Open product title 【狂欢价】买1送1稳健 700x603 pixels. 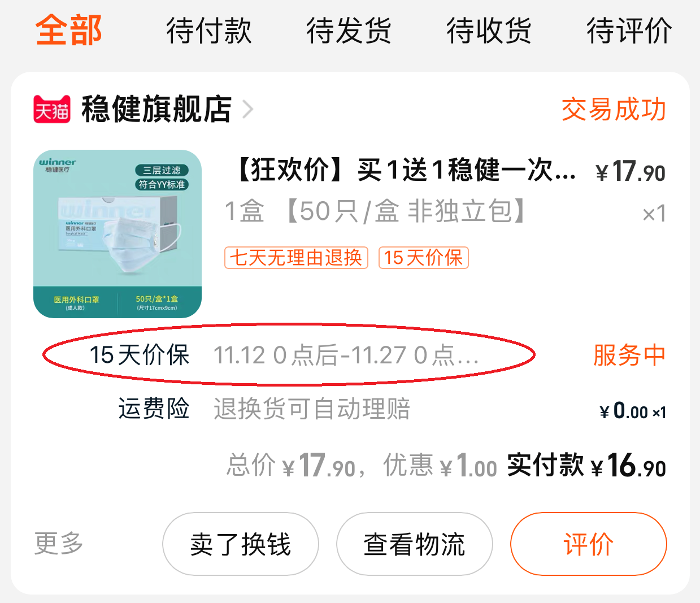405,170
